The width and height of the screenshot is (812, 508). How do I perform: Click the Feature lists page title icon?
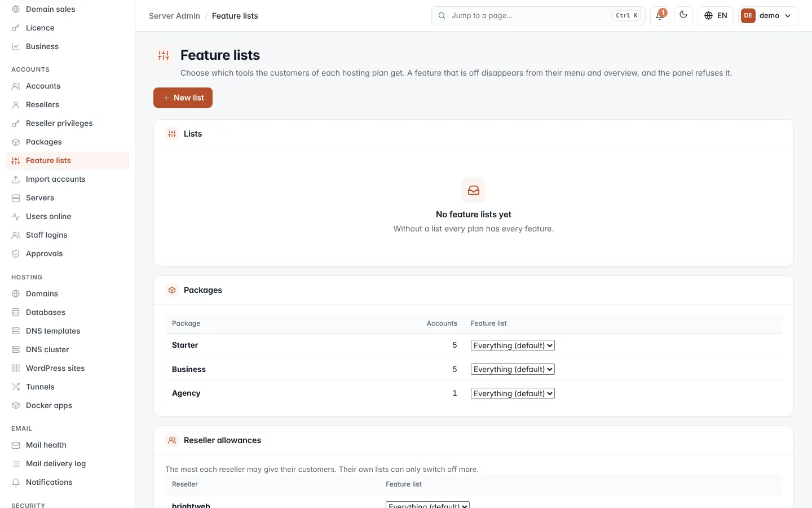[164, 55]
